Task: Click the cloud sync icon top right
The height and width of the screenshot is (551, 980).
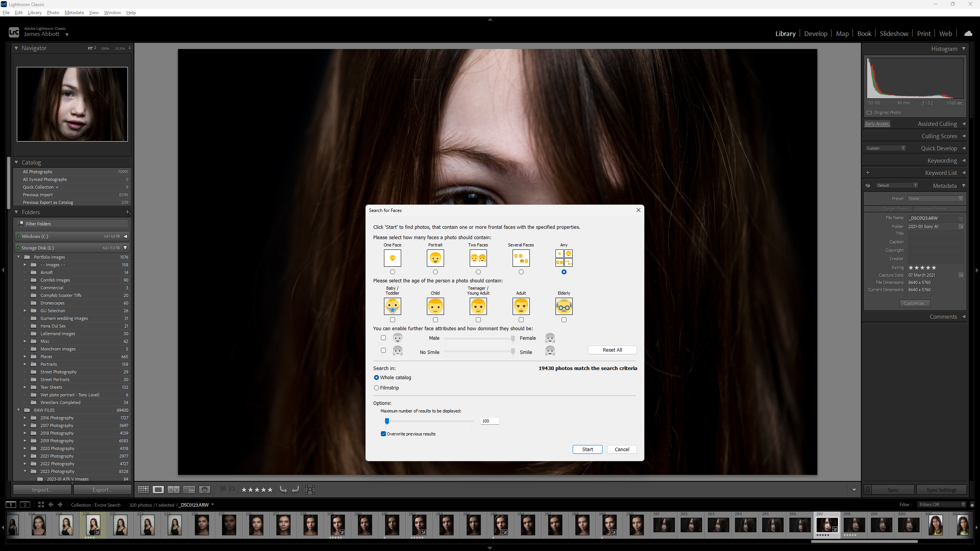Action: (x=968, y=33)
